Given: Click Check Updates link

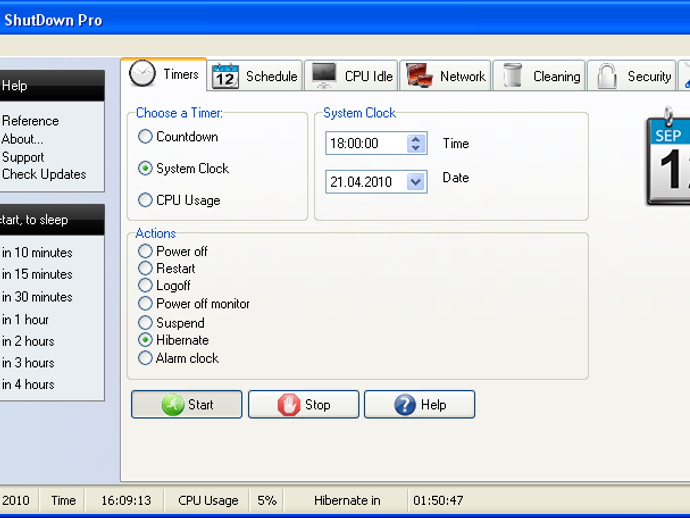Looking at the screenshot, I should [x=44, y=174].
